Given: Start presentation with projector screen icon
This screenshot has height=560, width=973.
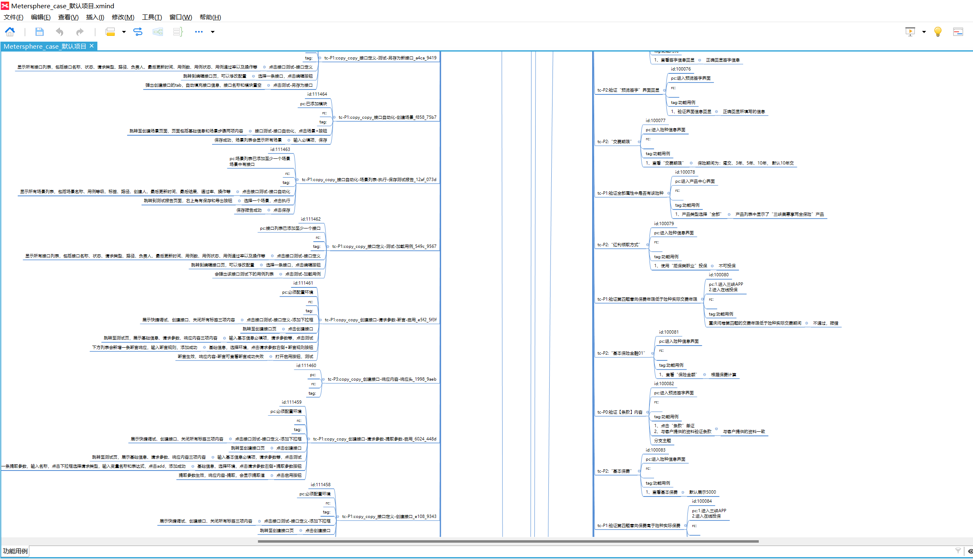Looking at the screenshot, I should (x=910, y=32).
